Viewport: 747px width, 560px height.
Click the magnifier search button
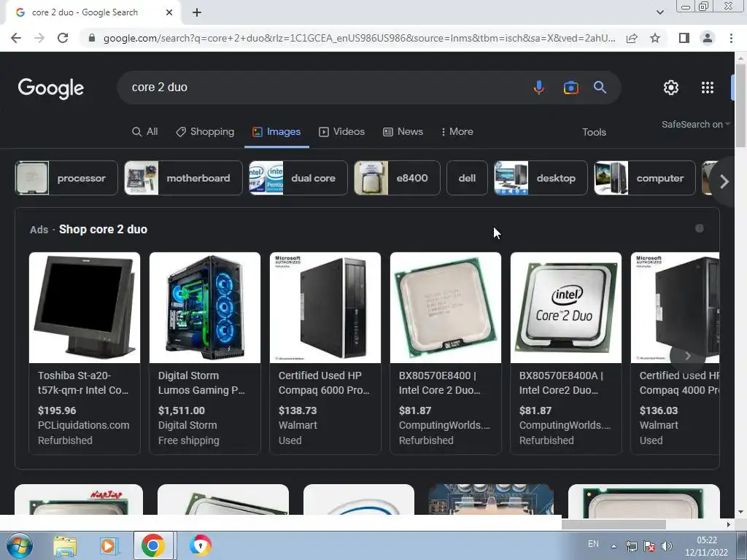pyautogui.click(x=600, y=87)
